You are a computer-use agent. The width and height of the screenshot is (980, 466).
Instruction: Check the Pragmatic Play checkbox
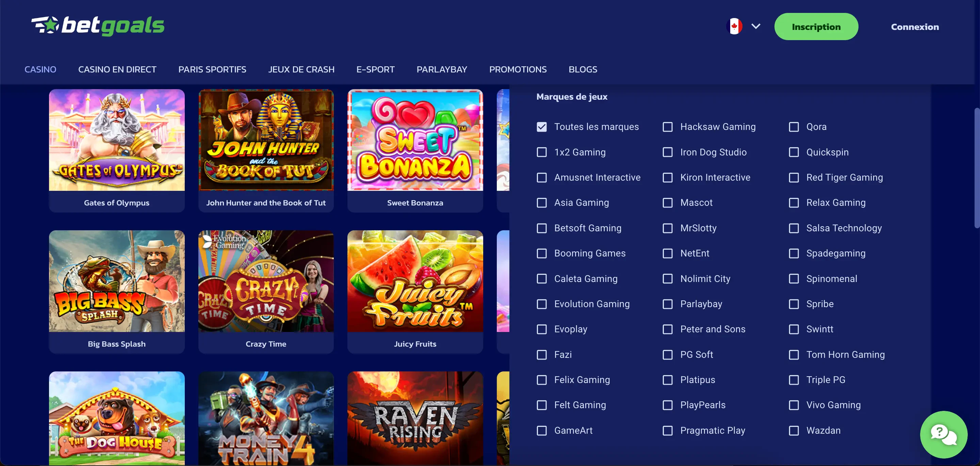click(x=668, y=431)
